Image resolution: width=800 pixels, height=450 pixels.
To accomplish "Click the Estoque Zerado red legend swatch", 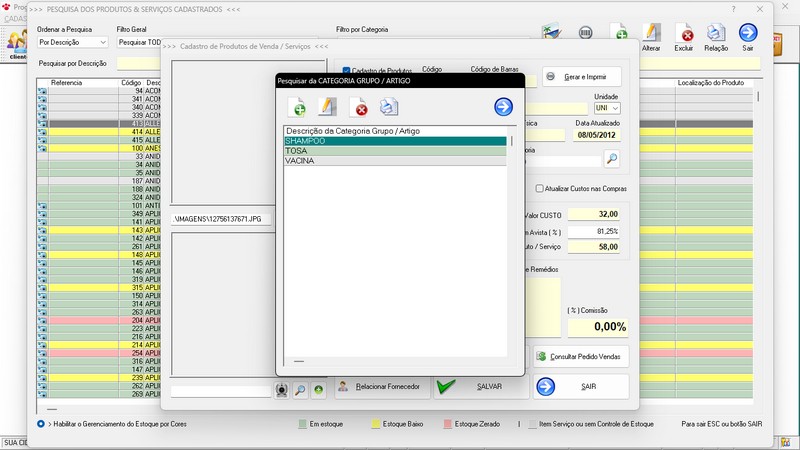I will [x=448, y=424].
